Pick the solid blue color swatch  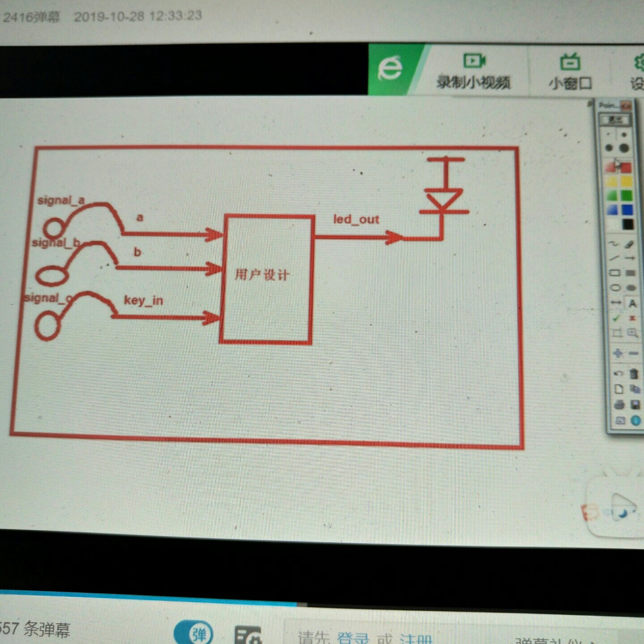[627, 210]
